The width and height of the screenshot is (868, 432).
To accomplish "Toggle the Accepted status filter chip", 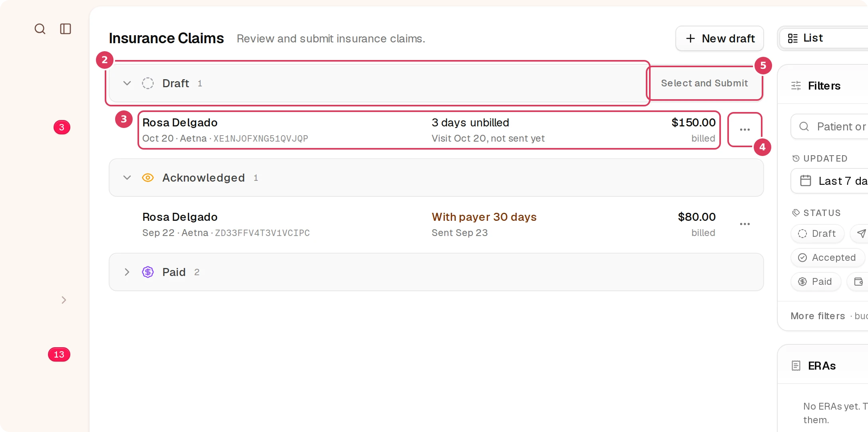I will click(x=827, y=258).
